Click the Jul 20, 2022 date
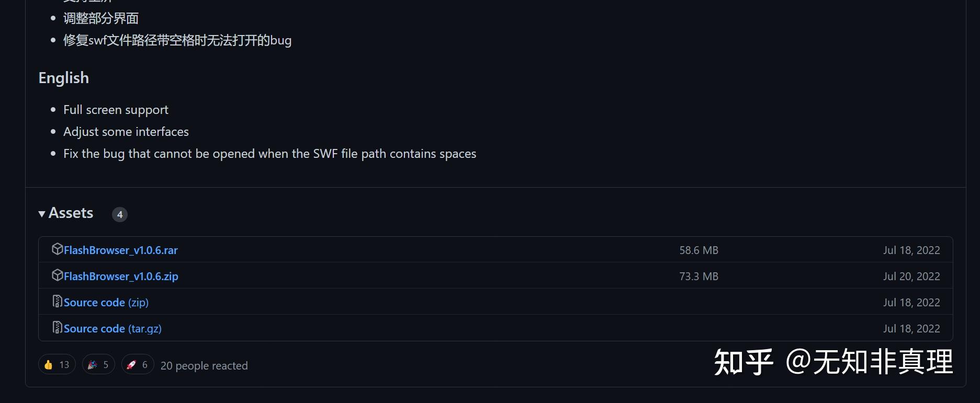 (911, 277)
